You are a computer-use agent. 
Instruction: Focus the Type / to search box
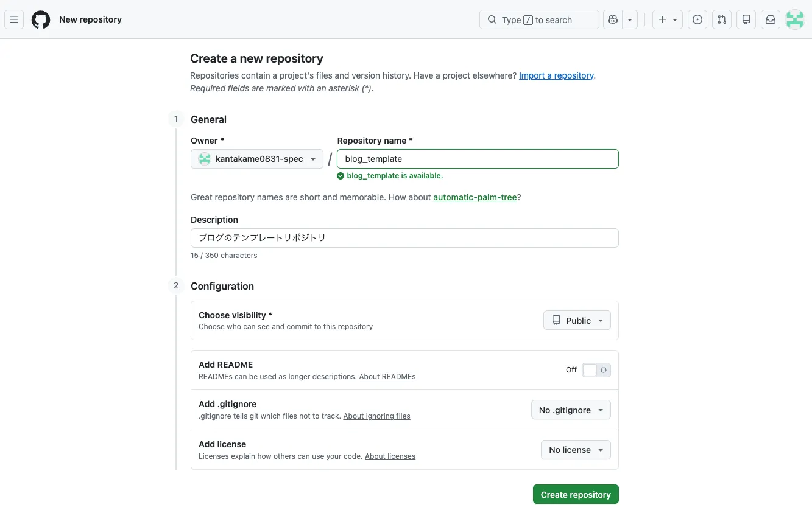click(539, 19)
